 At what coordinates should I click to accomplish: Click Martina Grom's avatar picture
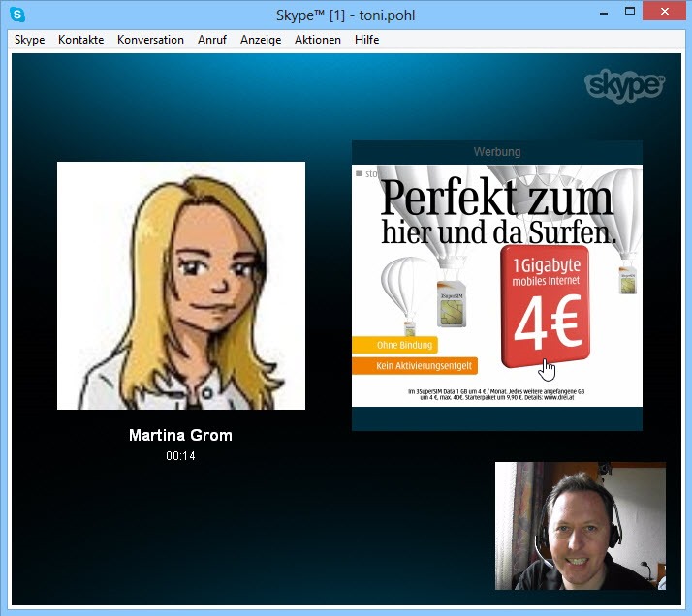(181, 286)
